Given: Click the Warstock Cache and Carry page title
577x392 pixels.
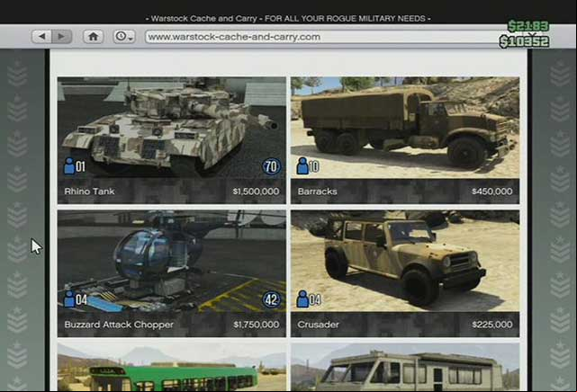Looking at the screenshot, I should (x=288, y=18).
